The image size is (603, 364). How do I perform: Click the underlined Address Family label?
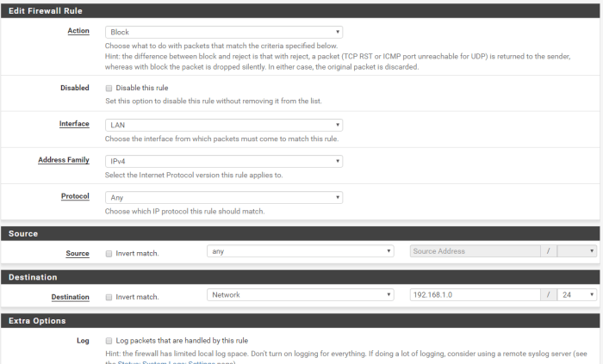(64, 160)
